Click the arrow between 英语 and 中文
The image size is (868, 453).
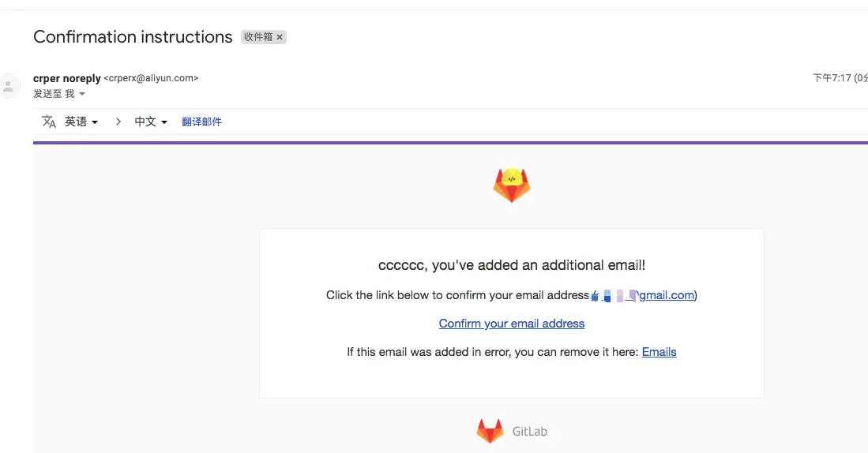[118, 122]
